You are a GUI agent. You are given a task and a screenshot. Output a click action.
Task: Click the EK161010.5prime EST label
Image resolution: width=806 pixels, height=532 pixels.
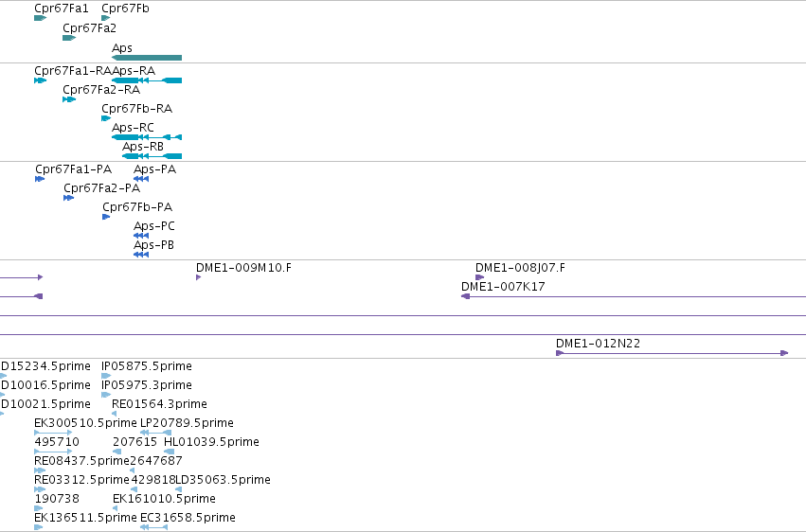[x=164, y=499]
